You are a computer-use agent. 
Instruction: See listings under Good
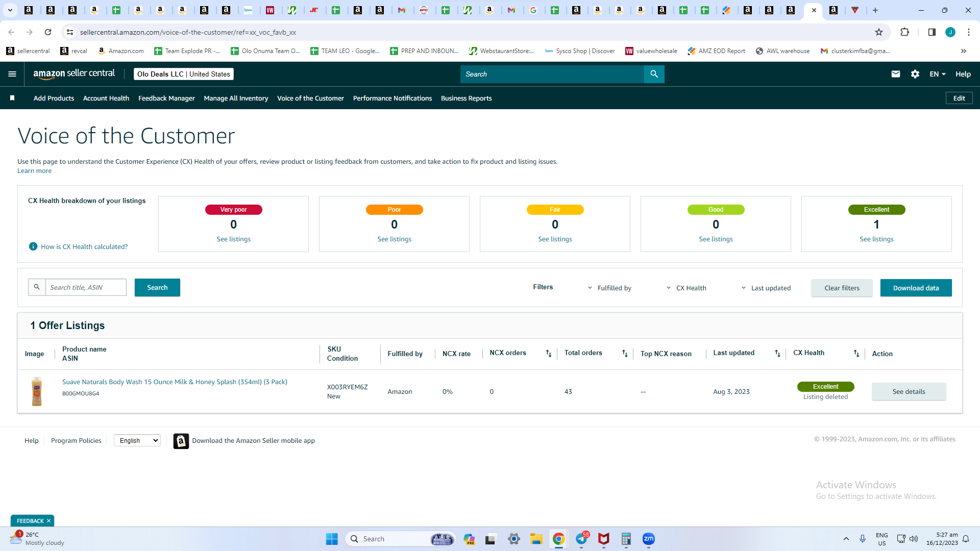716,239
